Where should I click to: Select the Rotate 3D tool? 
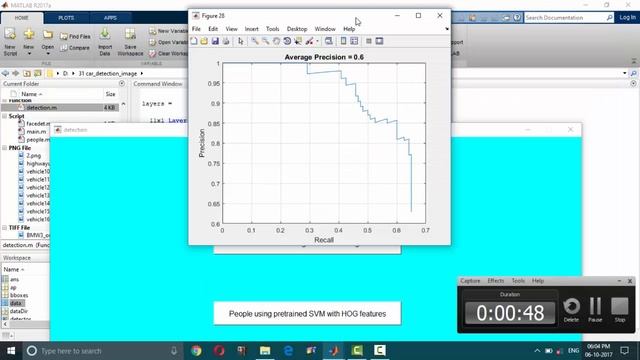(x=287, y=41)
